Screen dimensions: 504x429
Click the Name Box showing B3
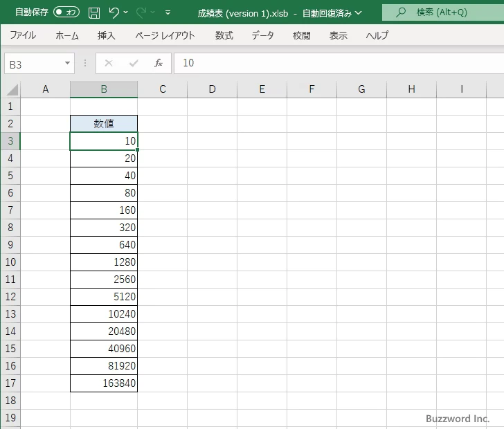coord(34,64)
